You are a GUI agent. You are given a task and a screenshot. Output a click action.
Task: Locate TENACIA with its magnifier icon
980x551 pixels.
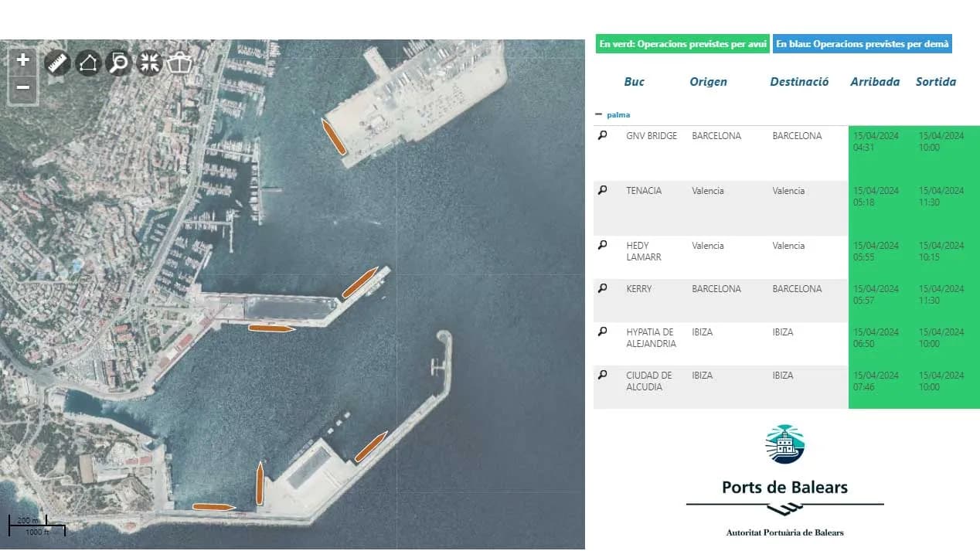click(x=603, y=190)
